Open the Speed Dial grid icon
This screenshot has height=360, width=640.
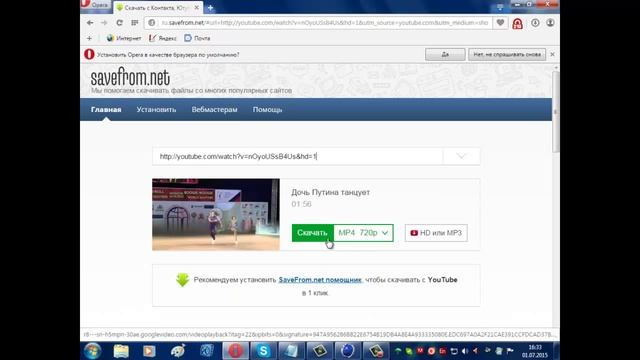point(135,23)
